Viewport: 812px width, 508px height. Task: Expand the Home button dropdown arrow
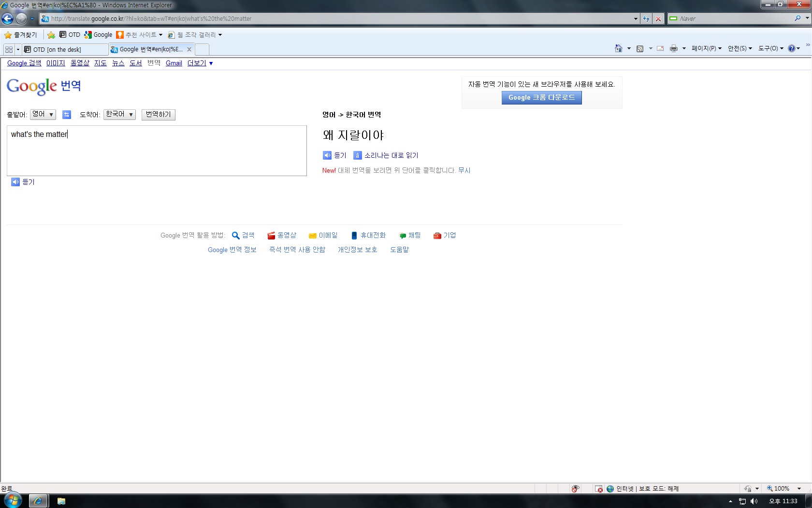point(629,48)
